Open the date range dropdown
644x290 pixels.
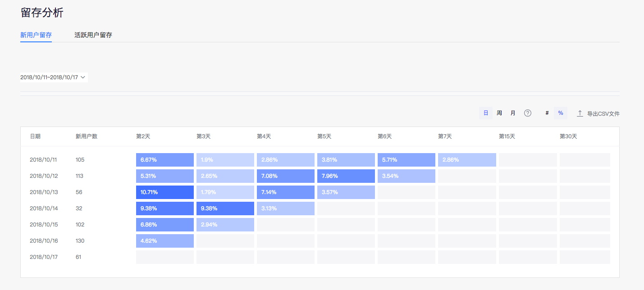pos(53,77)
